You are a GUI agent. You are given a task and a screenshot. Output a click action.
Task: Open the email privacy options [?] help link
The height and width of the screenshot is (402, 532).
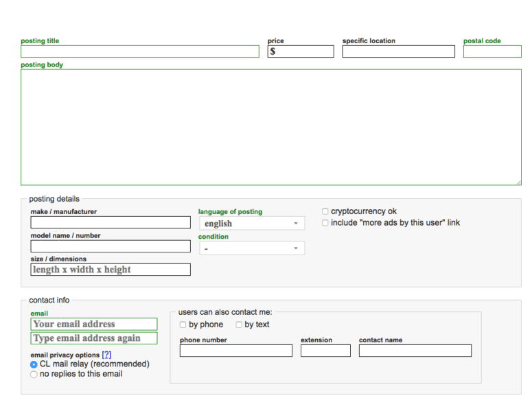point(106,355)
